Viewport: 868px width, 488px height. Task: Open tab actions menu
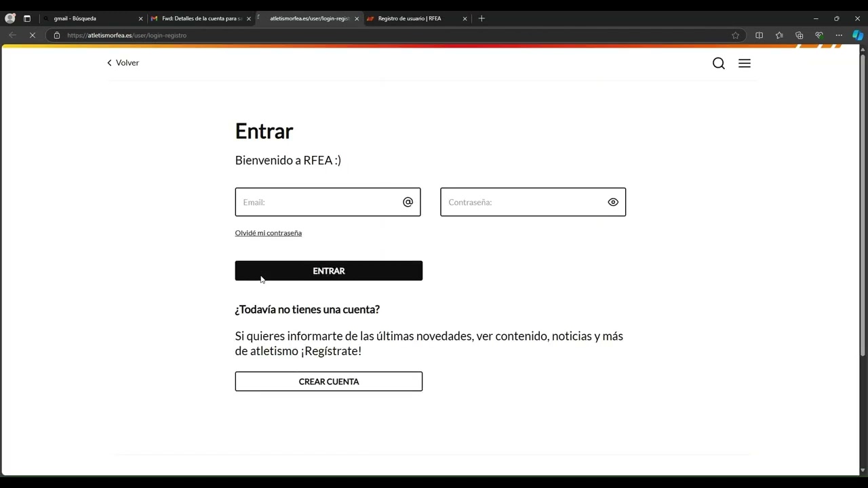pyautogui.click(x=27, y=18)
